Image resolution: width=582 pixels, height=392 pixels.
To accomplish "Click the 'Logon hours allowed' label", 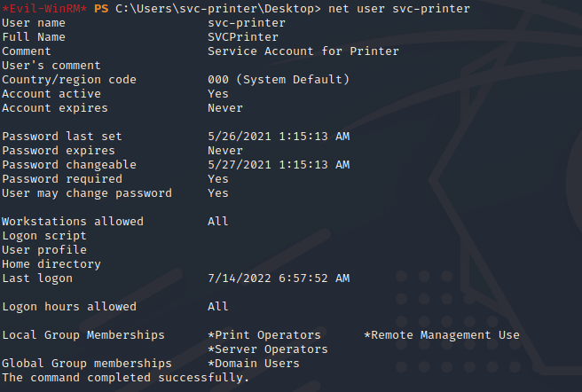I will [69, 307].
